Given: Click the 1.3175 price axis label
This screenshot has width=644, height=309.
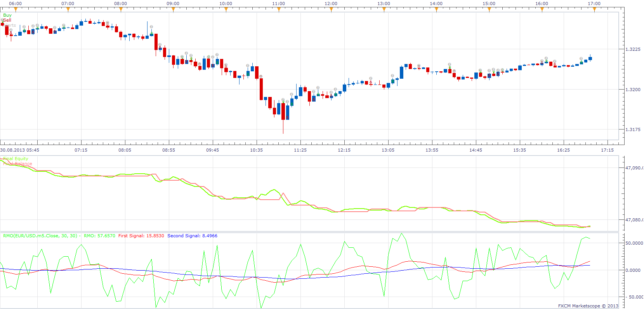Looking at the screenshot, I should [x=633, y=129].
